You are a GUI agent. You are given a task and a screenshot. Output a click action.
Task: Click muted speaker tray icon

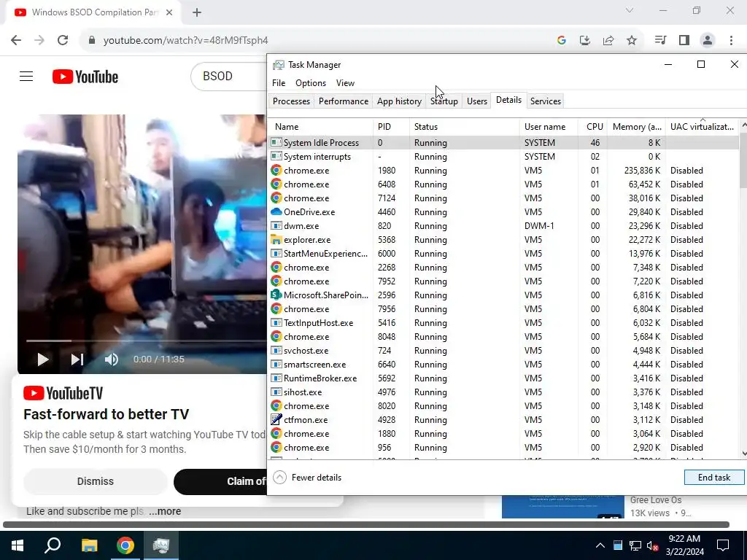coord(653,545)
